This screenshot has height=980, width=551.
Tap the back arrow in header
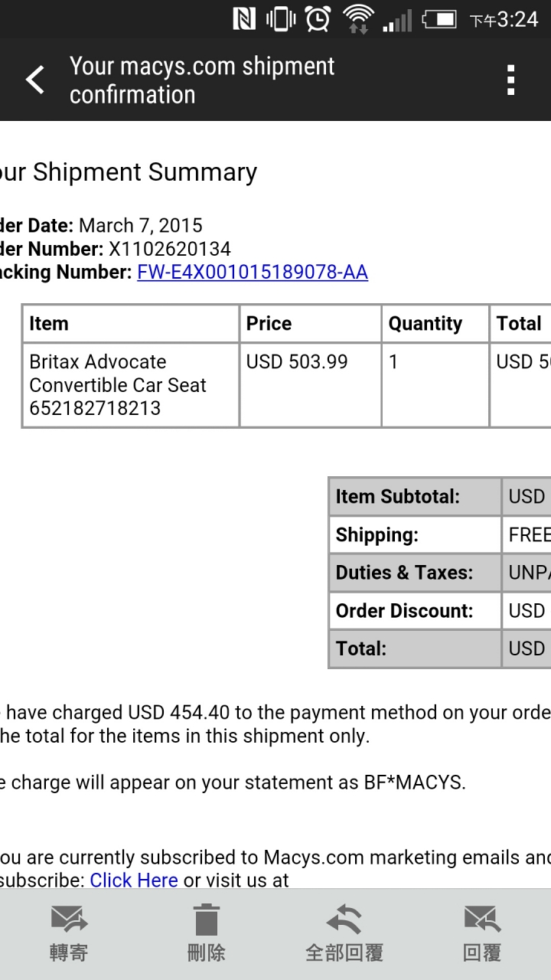[x=35, y=80]
